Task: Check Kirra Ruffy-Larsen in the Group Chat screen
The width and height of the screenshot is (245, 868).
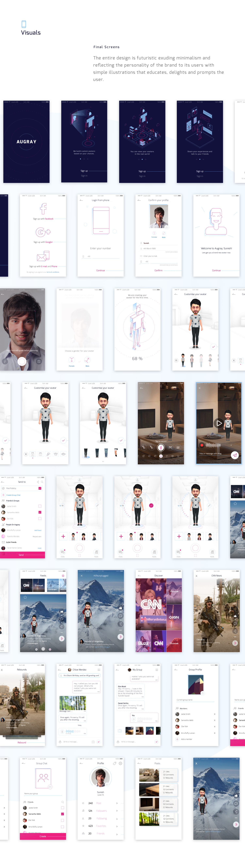Action: [x=62, y=827]
